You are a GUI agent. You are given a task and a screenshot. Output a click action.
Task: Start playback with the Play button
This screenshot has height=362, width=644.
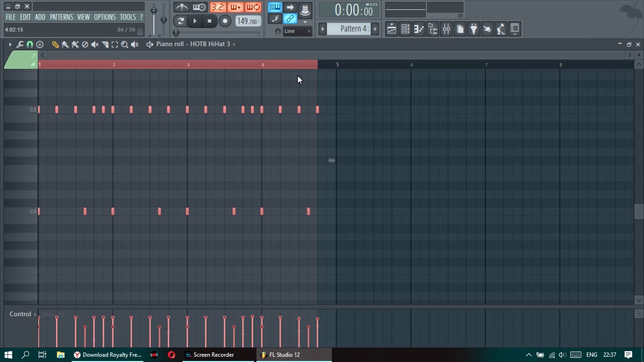point(195,21)
